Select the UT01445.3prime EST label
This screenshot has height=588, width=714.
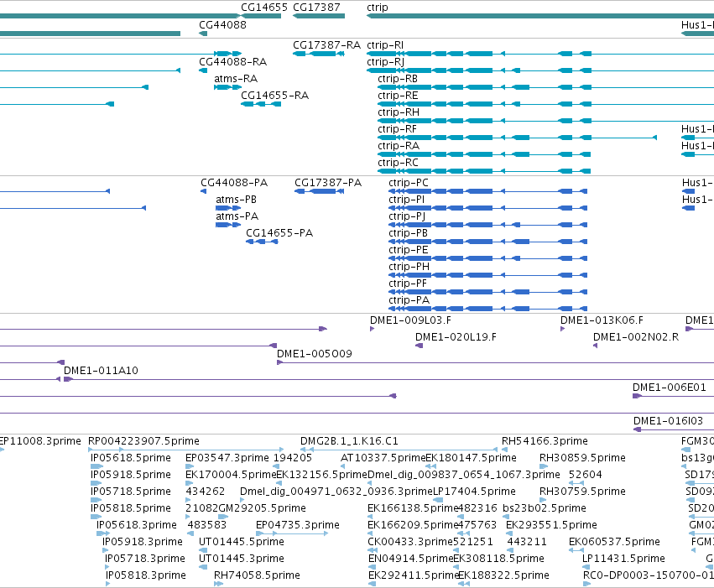click(x=242, y=559)
